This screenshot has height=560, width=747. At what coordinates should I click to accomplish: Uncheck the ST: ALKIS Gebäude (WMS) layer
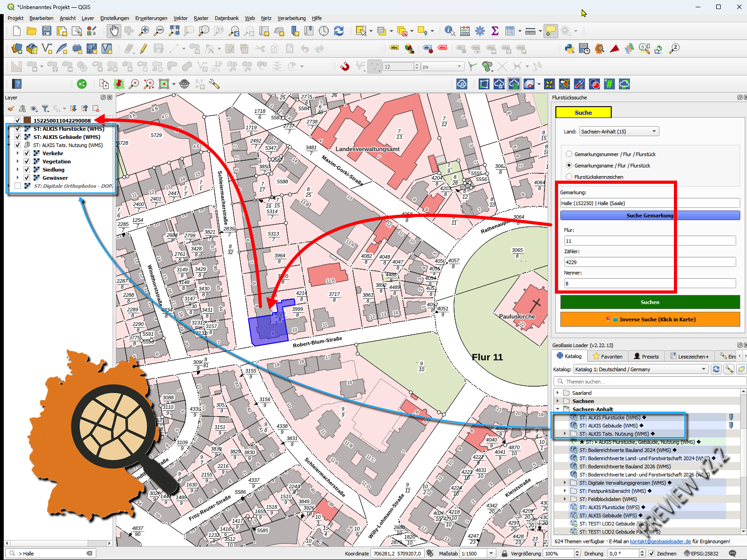tap(18, 137)
